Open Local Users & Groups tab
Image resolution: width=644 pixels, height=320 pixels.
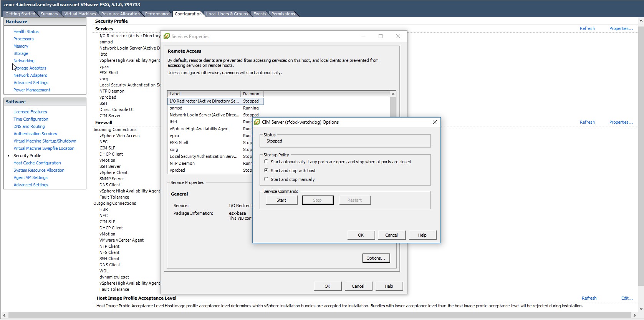click(227, 14)
